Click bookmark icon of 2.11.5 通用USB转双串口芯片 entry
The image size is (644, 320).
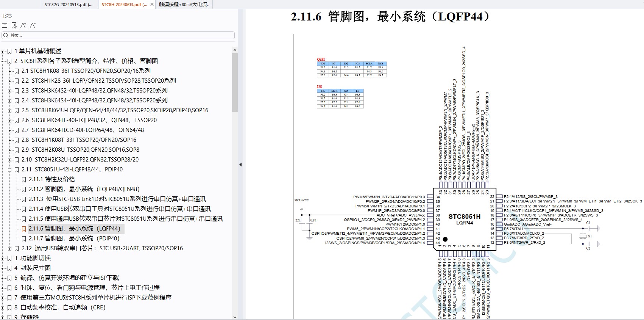click(24, 219)
